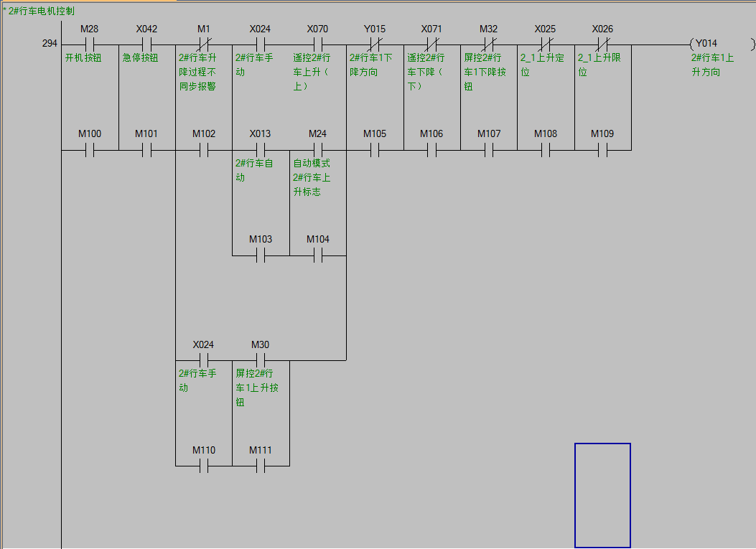756x549 pixels.
Task: Select the X025 rise positioning contact
Action: [546, 44]
